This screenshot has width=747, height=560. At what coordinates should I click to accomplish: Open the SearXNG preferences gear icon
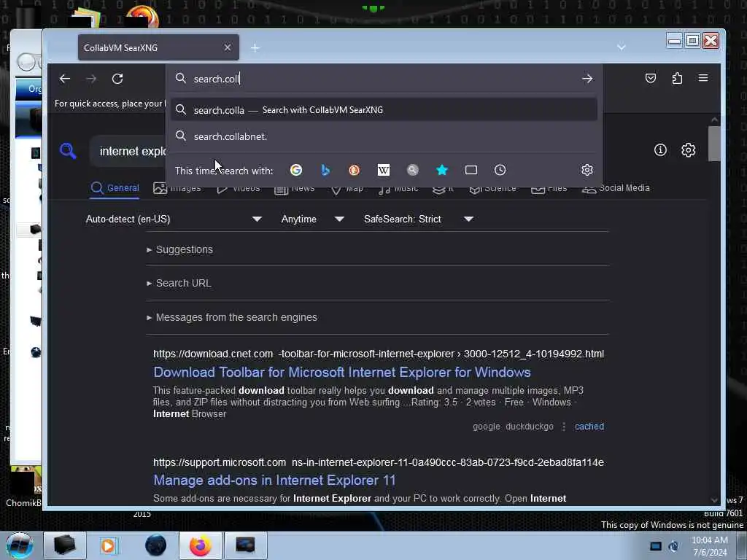click(688, 150)
